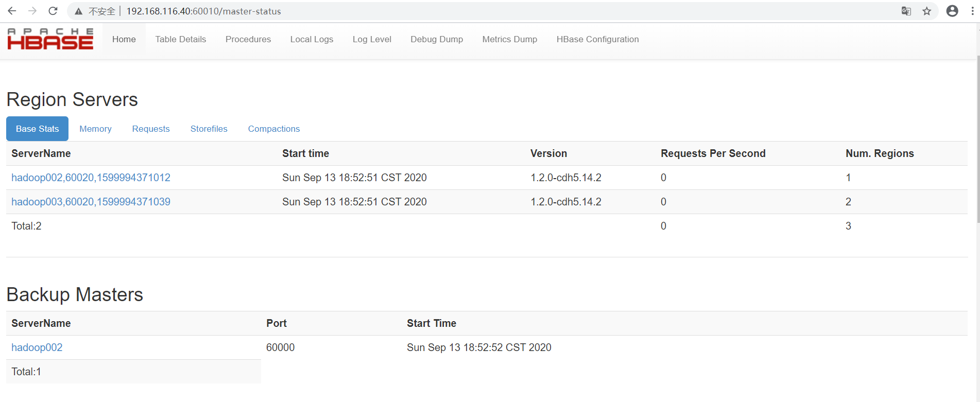Reload the page with the refresh icon

[x=53, y=11]
